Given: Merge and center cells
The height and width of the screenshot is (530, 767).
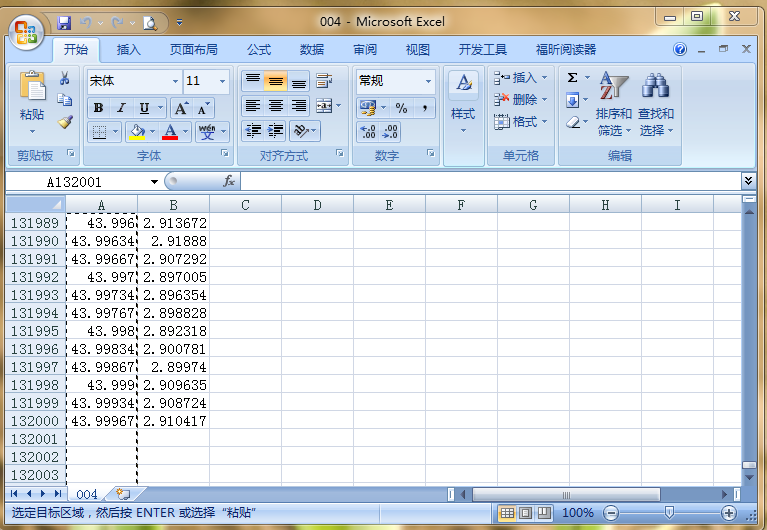Looking at the screenshot, I should [x=324, y=105].
